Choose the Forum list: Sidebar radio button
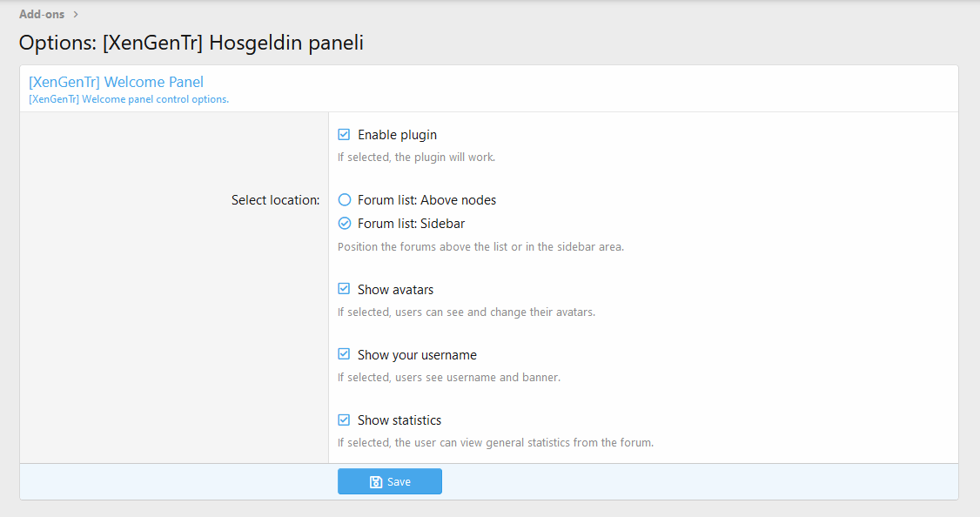 click(344, 223)
